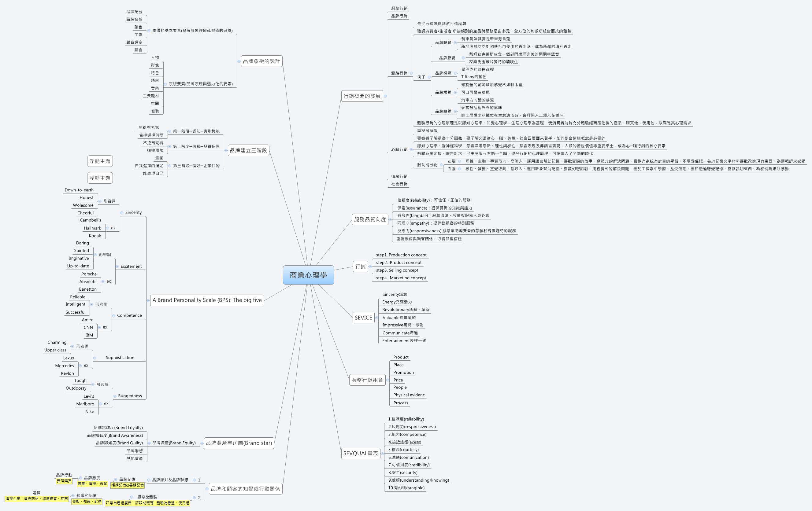Click the yellow 實際購買 label
The image size is (812, 511).
click(x=64, y=481)
